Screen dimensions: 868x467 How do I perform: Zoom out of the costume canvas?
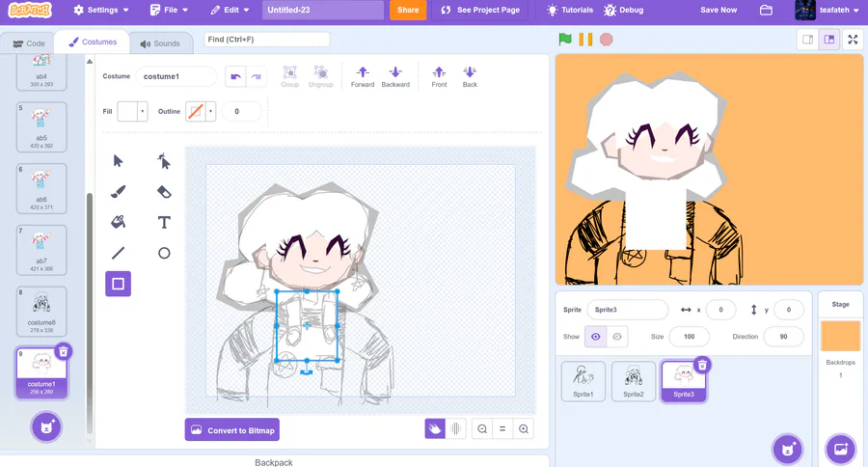pyautogui.click(x=482, y=428)
